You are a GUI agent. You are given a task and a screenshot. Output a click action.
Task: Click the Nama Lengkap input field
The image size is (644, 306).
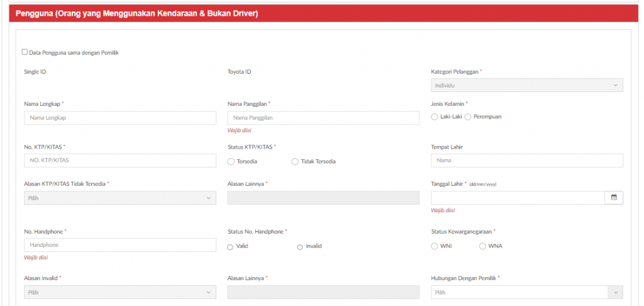[x=120, y=118]
